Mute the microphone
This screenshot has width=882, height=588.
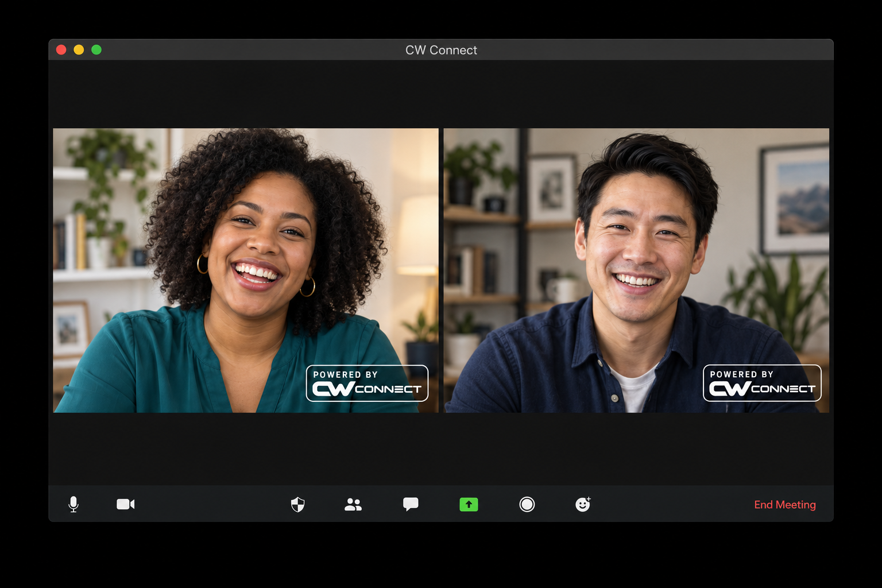pyautogui.click(x=73, y=504)
